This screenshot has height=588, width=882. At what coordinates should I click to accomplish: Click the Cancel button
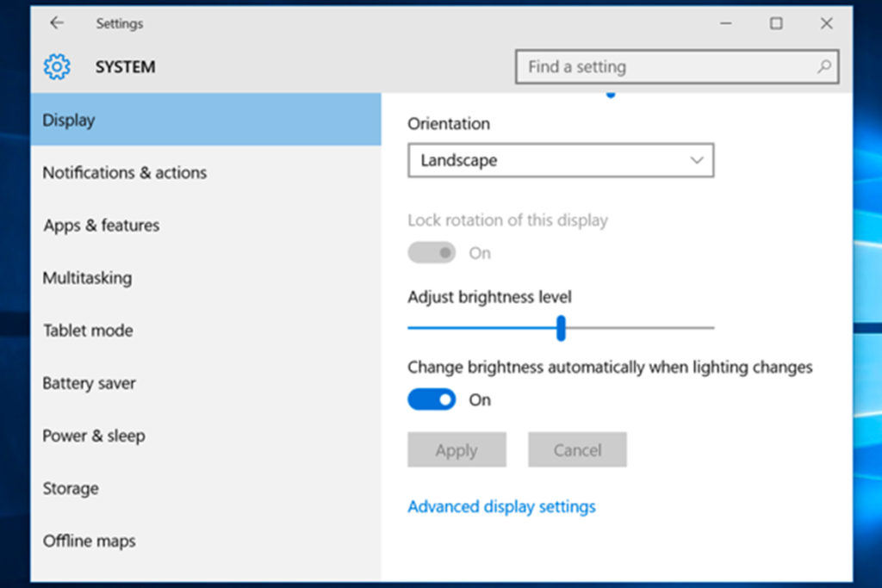[577, 449]
